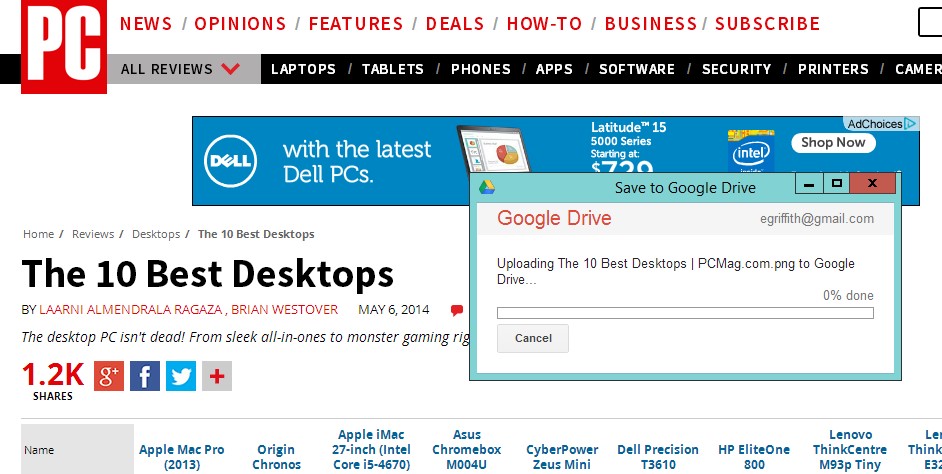
Task: Close the Save to Google Drive window
Action: (x=872, y=184)
